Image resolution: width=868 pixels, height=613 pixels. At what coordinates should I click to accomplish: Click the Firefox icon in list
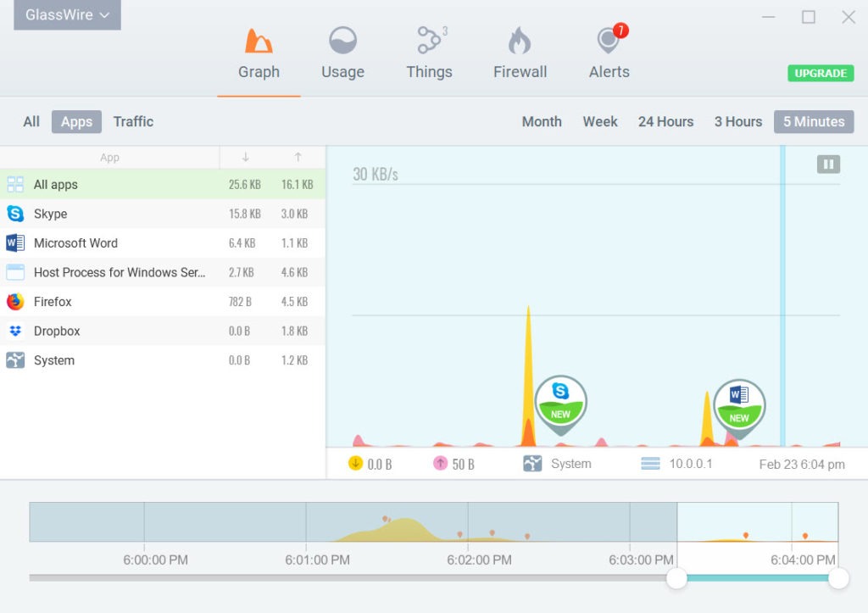[x=15, y=302]
